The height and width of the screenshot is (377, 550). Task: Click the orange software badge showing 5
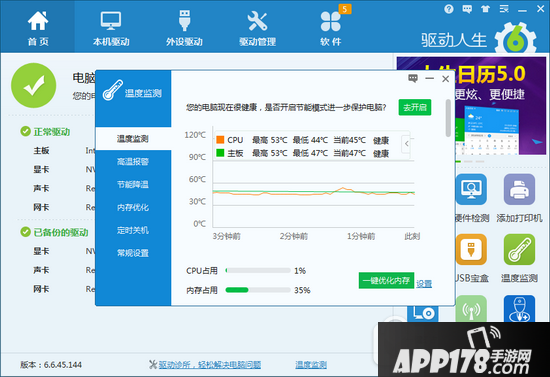[345, 9]
